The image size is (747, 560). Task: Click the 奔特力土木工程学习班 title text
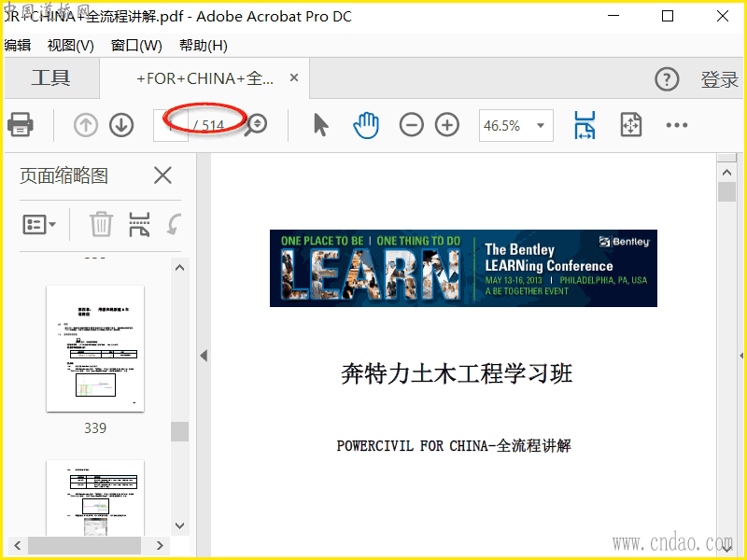457,373
